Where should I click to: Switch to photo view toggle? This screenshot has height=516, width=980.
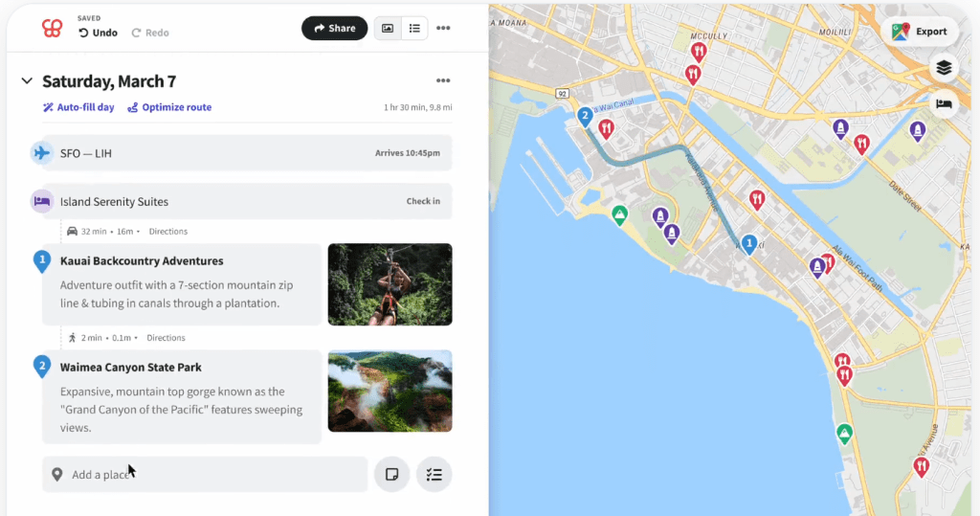[x=387, y=29]
